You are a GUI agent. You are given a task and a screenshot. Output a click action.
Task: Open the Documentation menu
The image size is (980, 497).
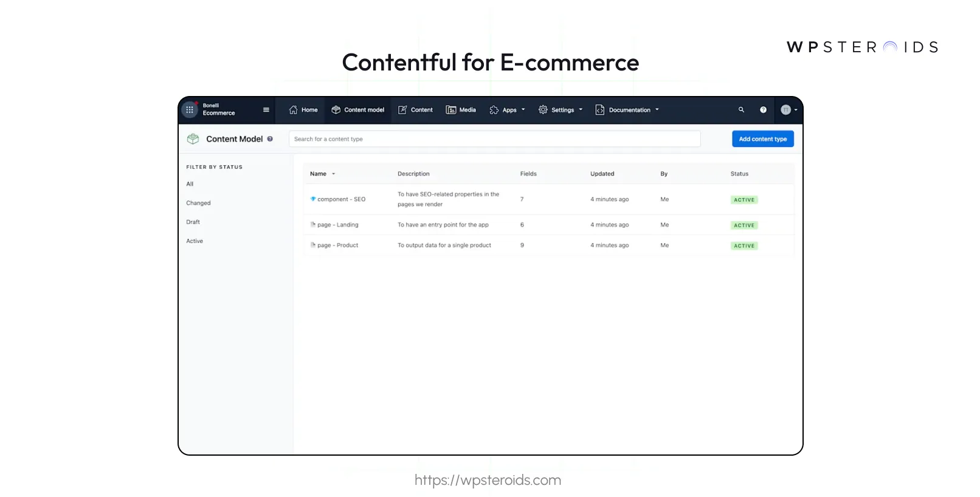coord(627,110)
